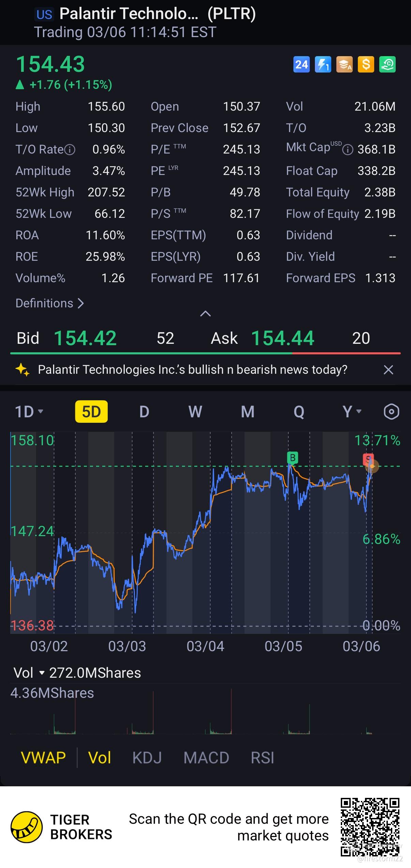Tap the 52Wk High value 207.52
The width and height of the screenshot is (411, 868).
[106, 192]
